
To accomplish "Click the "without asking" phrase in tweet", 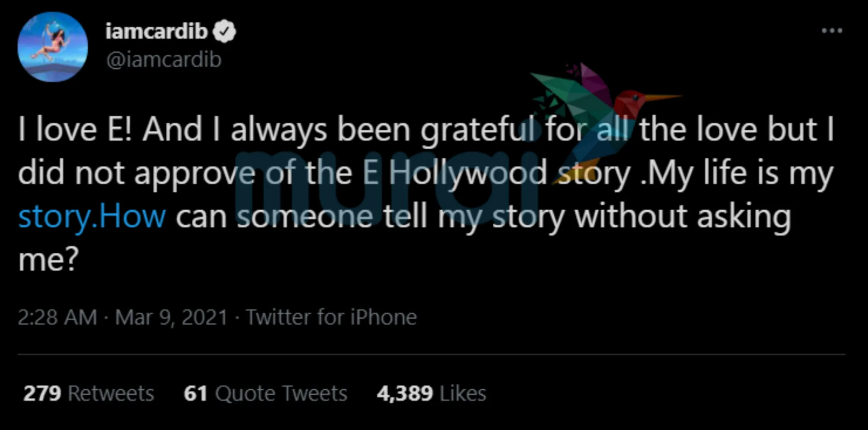I will point(683,217).
